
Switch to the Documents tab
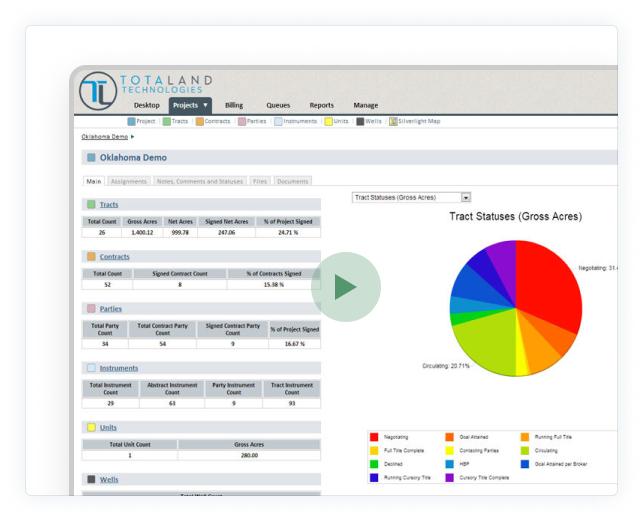[x=292, y=181]
